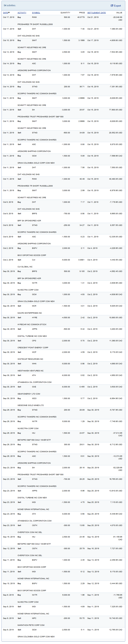Sort by the SYMBOL column header
This screenshot has width=128, height=644.
pyautogui.click(x=36, y=13)
